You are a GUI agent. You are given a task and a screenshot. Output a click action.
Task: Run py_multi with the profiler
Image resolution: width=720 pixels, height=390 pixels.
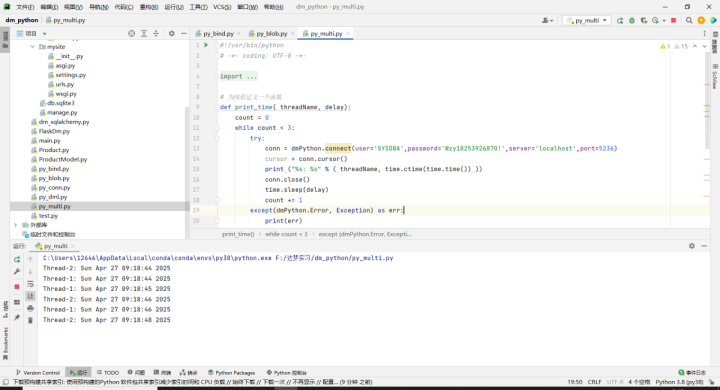[655, 20]
